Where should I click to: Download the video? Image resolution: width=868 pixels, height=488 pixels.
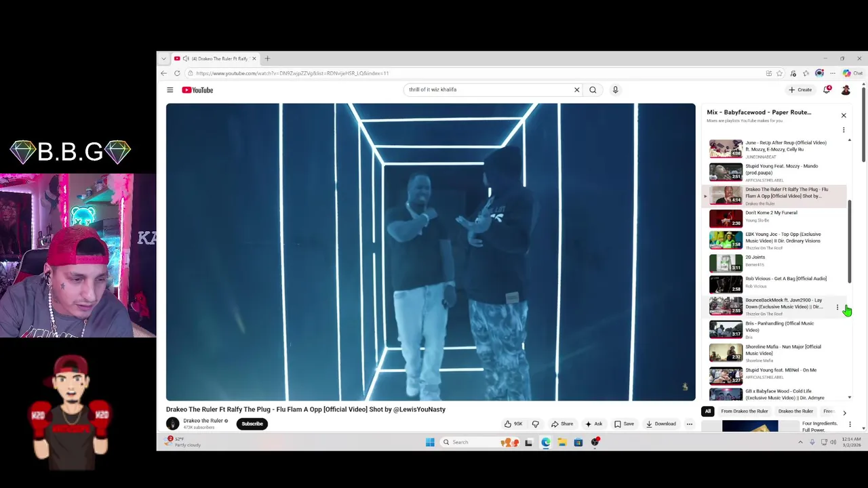661,424
